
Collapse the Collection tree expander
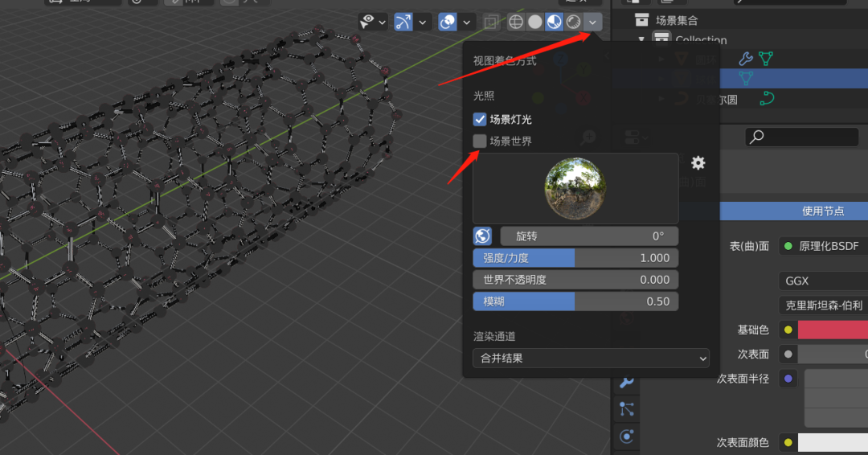641,39
